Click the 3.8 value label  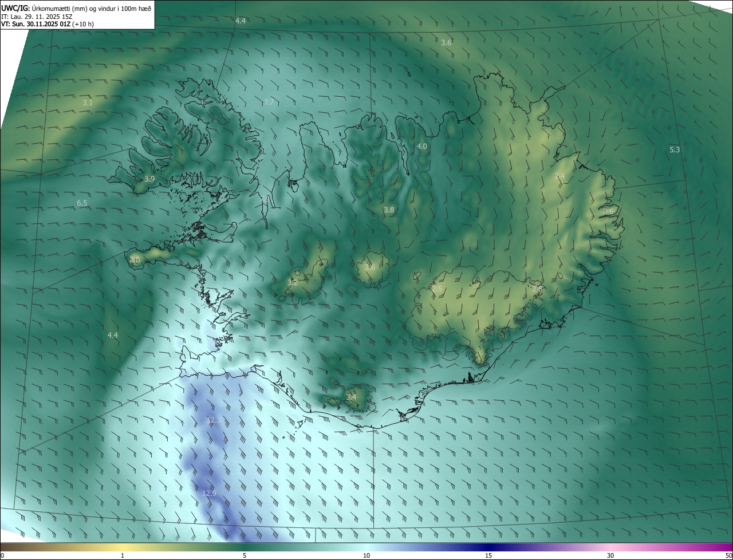[x=389, y=210]
